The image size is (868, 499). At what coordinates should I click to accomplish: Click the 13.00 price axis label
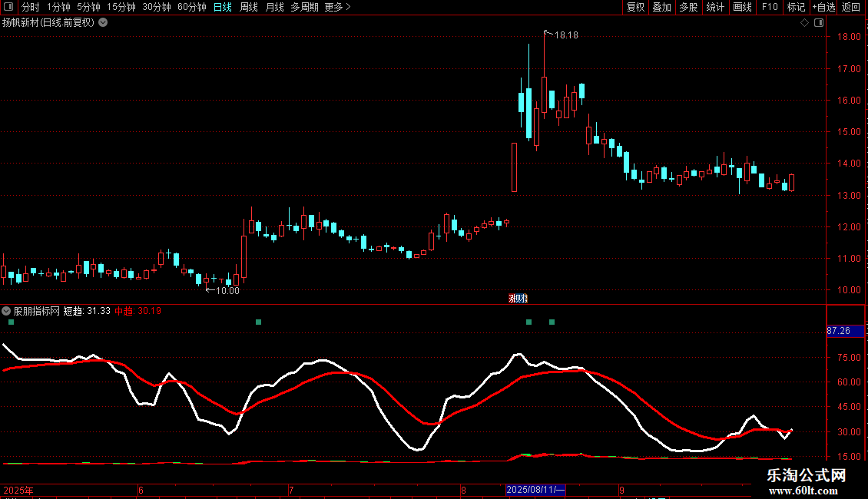click(849, 195)
